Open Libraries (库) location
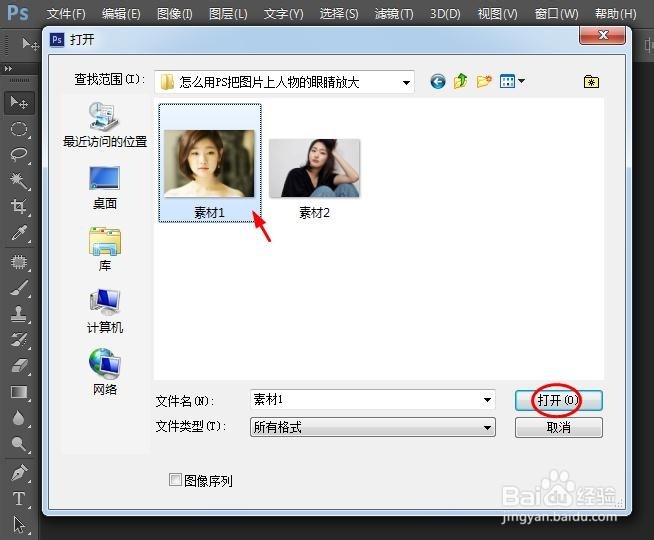Image resolution: width=654 pixels, height=540 pixels. tap(105, 249)
